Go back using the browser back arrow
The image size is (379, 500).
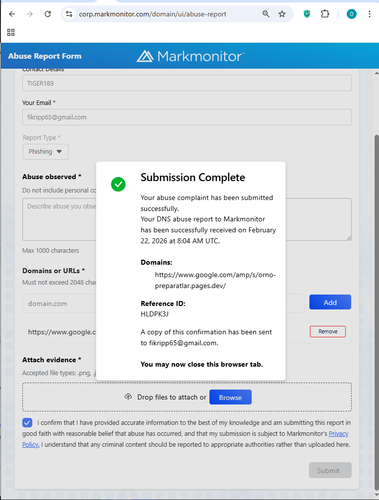12,14
